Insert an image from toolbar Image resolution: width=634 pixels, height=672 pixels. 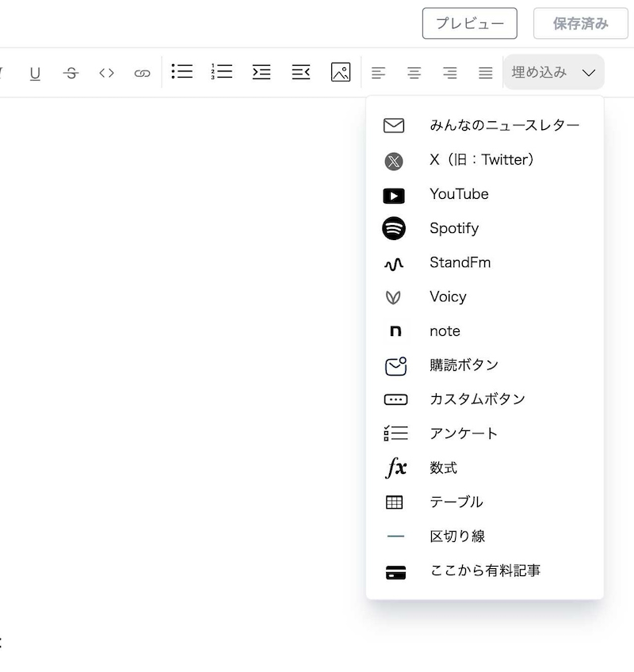tap(341, 71)
